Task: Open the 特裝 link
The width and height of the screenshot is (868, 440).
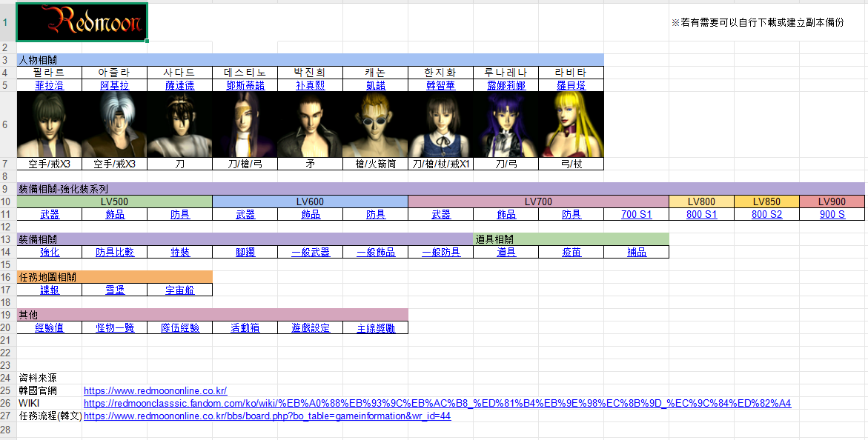Action: (x=180, y=253)
